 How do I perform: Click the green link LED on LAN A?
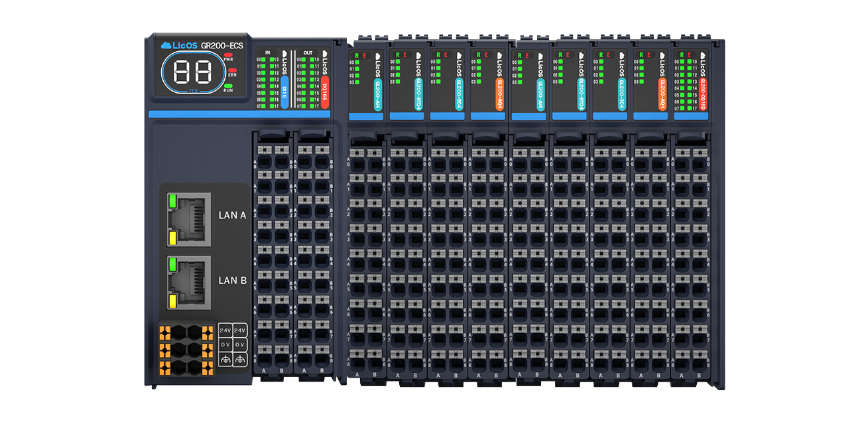point(172,200)
